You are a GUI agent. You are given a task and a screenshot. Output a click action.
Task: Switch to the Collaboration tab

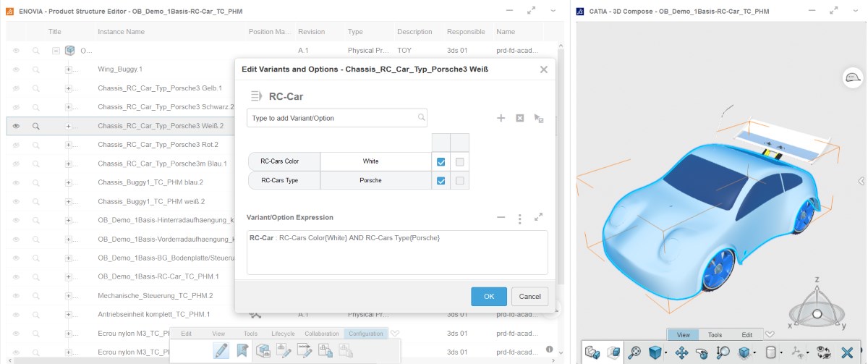[x=321, y=334]
